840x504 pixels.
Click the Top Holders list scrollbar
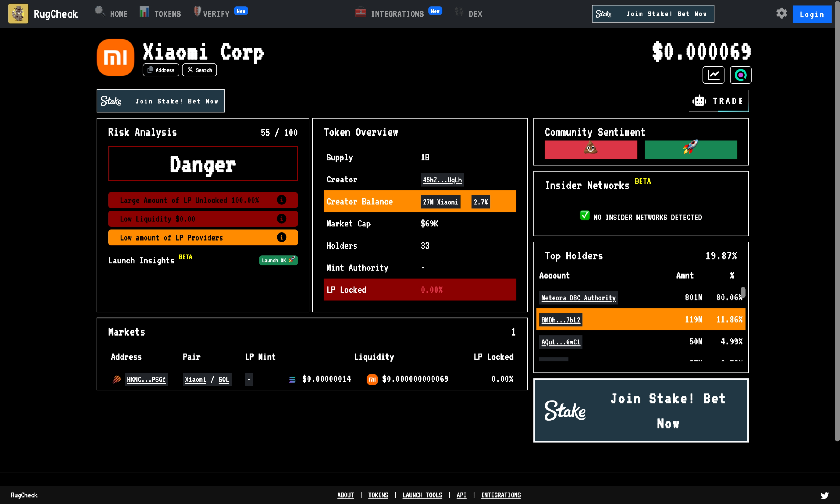tap(743, 293)
